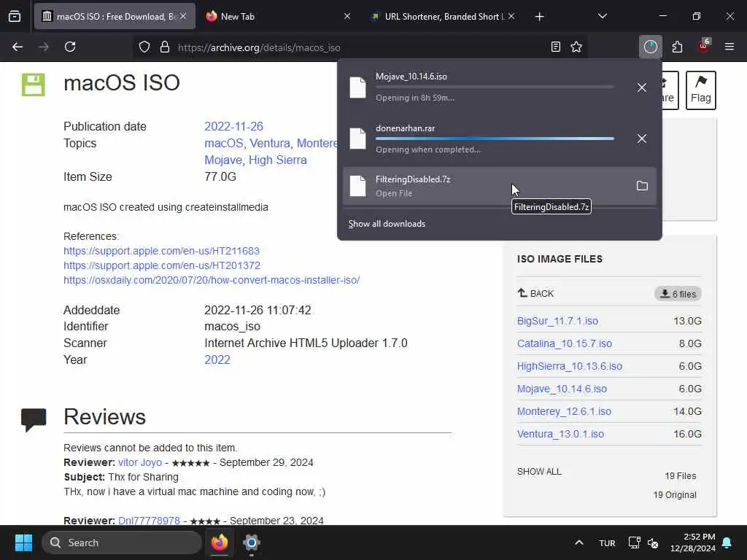The image size is (747, 560).
Task: Open the Windows Start menu
Action: click(x=23, y=542)
